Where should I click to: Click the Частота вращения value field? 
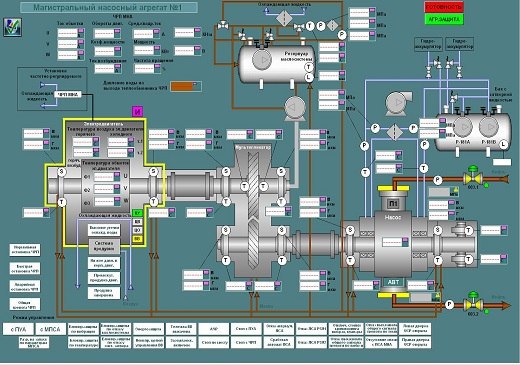(147, 69)
